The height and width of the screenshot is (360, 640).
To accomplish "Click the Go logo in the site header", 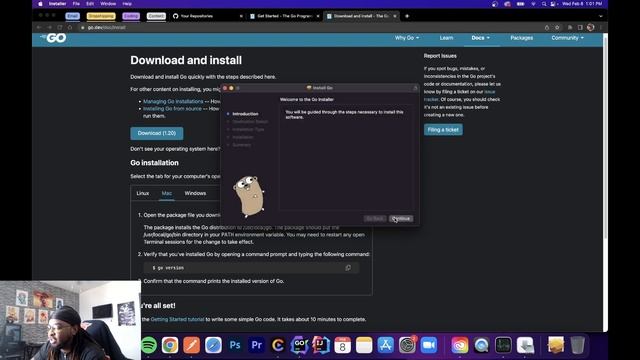I will (x=54, y=38).
